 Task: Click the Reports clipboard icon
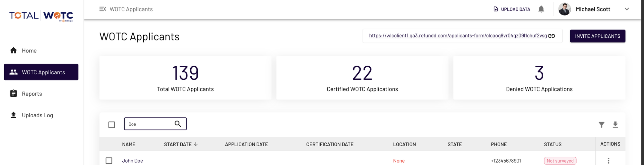14,93
